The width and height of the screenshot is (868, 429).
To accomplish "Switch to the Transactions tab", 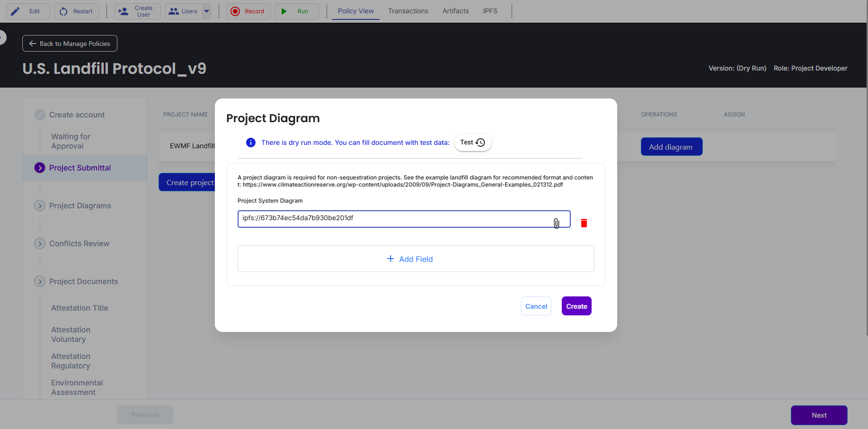I will (408, 11).
